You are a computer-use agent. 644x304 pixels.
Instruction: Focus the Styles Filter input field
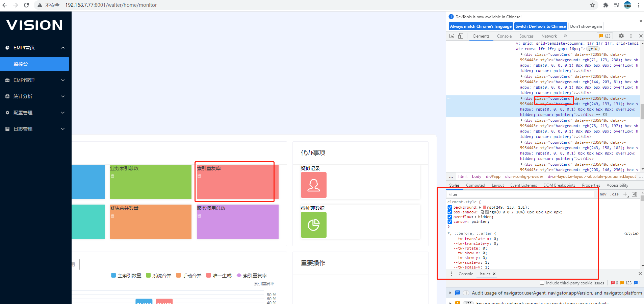click(521, 194)
